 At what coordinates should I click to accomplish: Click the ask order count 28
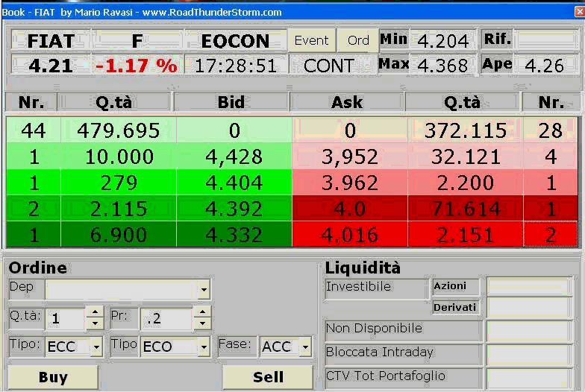[551, 130]
